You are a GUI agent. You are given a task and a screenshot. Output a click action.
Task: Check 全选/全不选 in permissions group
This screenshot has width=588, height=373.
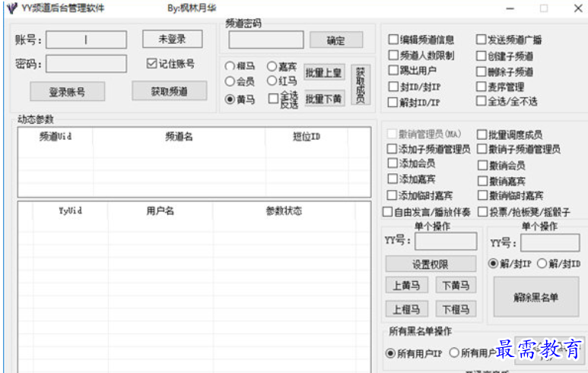481,101
